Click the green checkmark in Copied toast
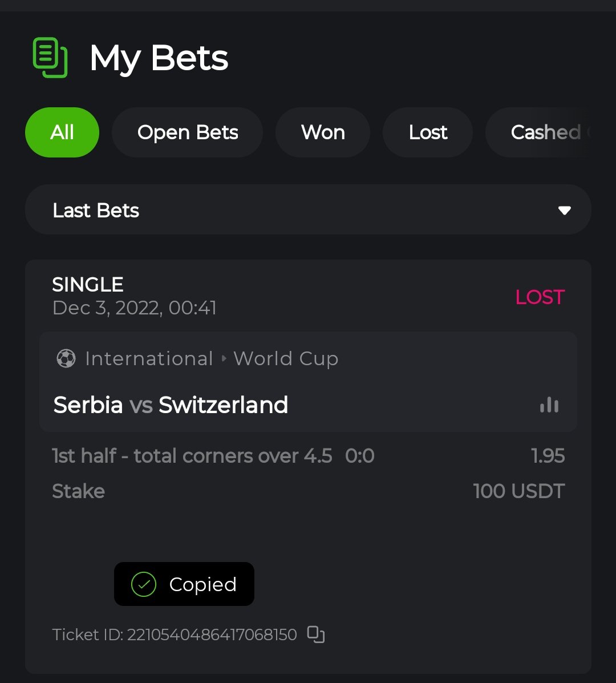Image resolution: width=616 pixels, height=683 pixels. (143, 584)
